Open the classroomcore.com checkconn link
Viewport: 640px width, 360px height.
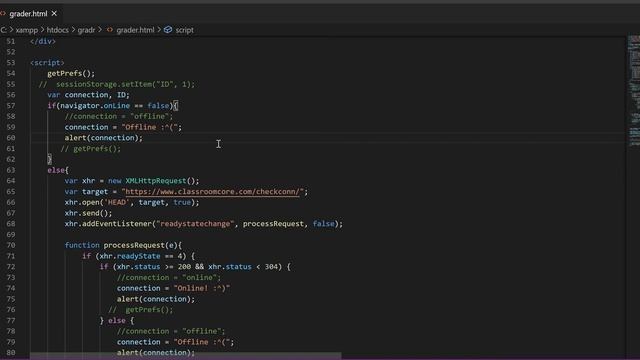point(213,192)
